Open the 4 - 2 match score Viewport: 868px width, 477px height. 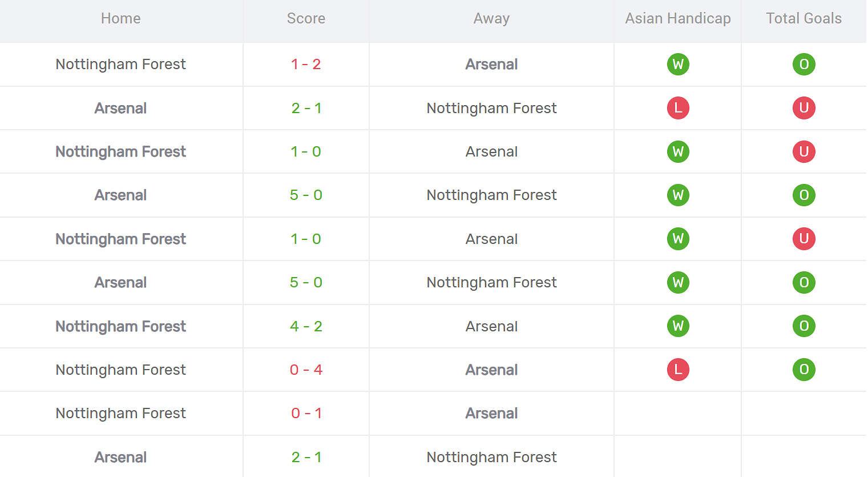pos(306,326)
